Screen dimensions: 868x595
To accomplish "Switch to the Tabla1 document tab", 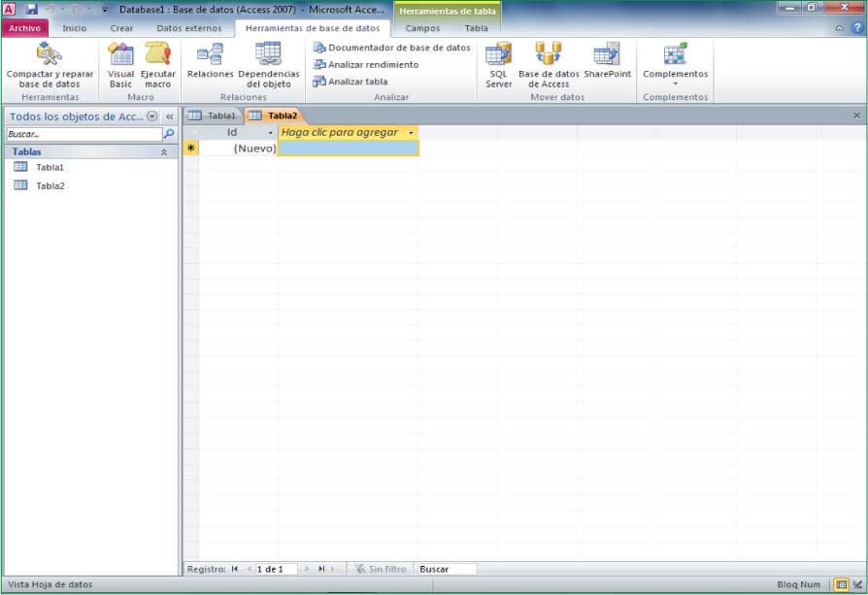I will click(x=214, y=116).
